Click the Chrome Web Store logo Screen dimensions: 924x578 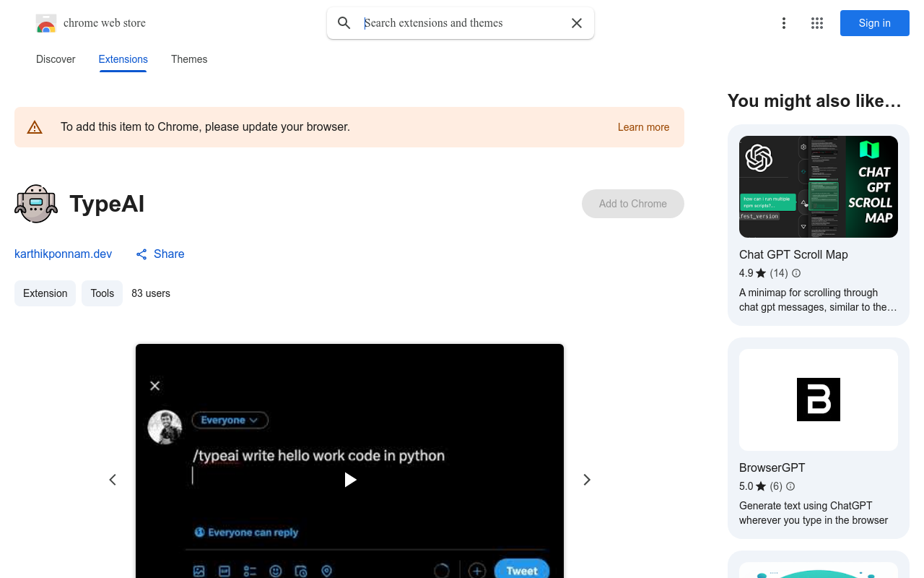[46, 23]
